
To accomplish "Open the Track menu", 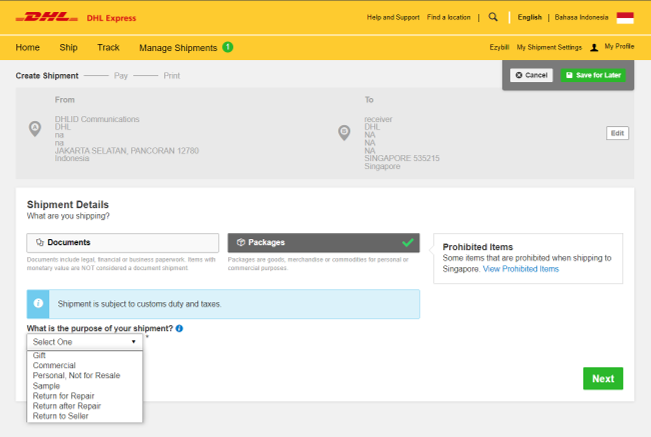I will tap(108, 47).
